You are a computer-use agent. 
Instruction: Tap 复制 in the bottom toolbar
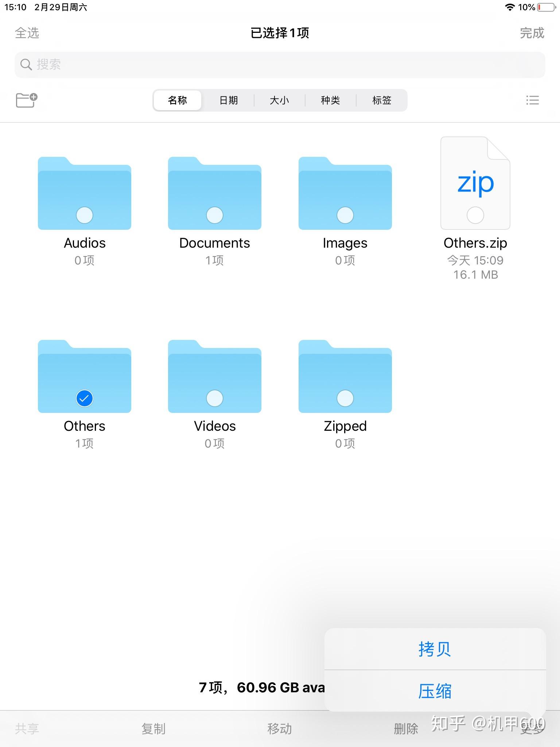pyautogui.click(x=153, y=729)
